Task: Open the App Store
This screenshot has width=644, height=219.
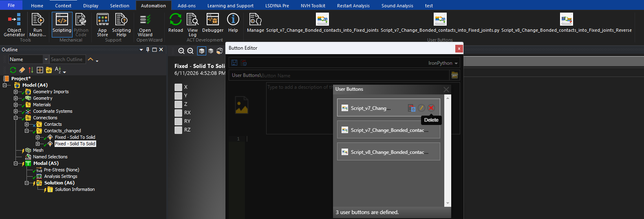Action: point(103,25)
